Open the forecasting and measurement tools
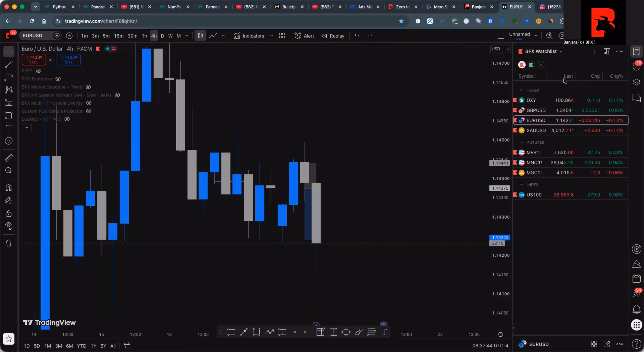644x352 pixels. 9,102
